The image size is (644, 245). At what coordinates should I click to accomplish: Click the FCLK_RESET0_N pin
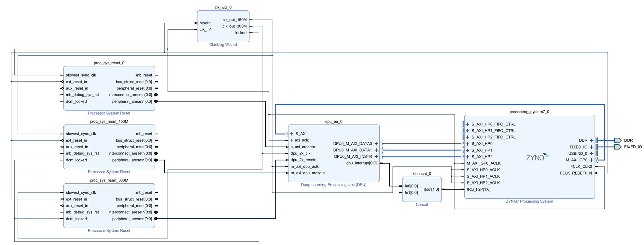[x=576, y=173]
